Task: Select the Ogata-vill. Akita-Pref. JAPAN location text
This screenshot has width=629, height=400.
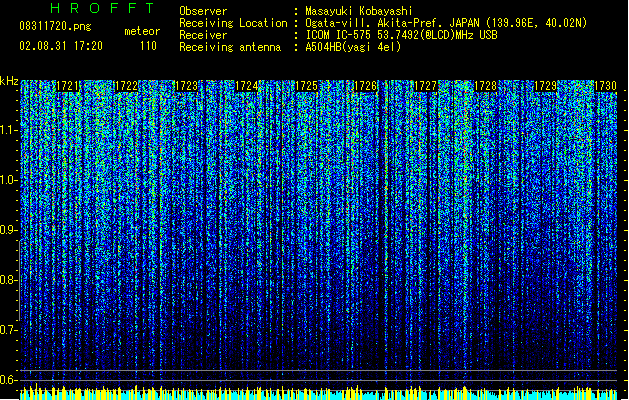Action: tap(446, 23)
